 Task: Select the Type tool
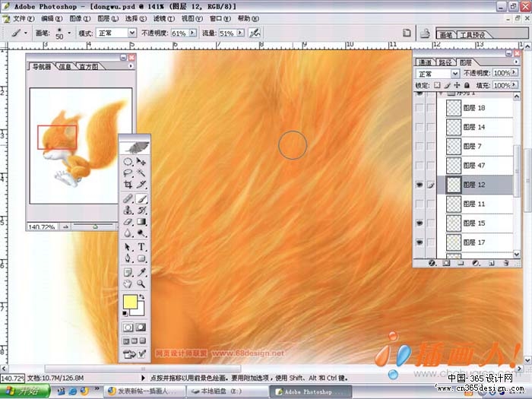tap(141, 247)
